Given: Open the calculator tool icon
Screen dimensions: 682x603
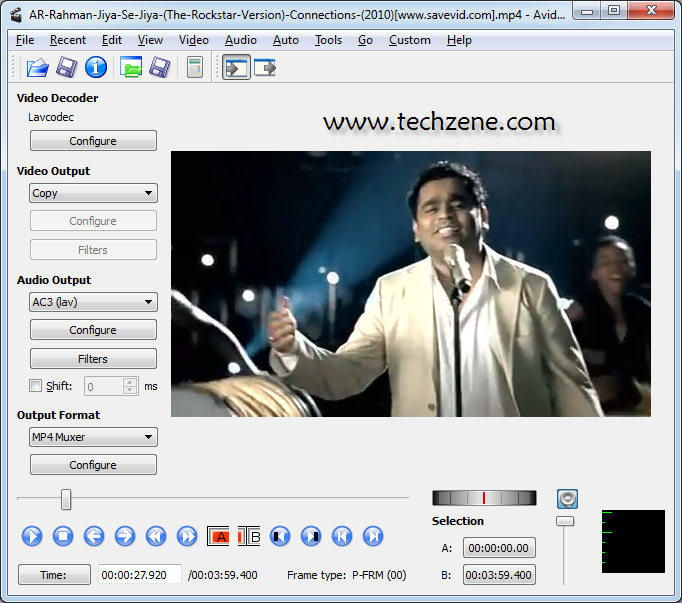Looking at the screenshot, I should point(195,67).
